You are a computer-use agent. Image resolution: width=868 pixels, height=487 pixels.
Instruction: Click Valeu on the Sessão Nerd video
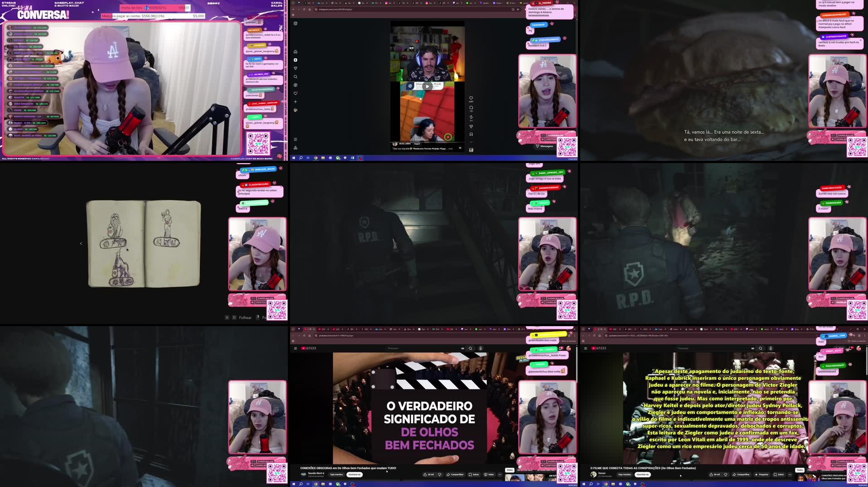point(489,474)
